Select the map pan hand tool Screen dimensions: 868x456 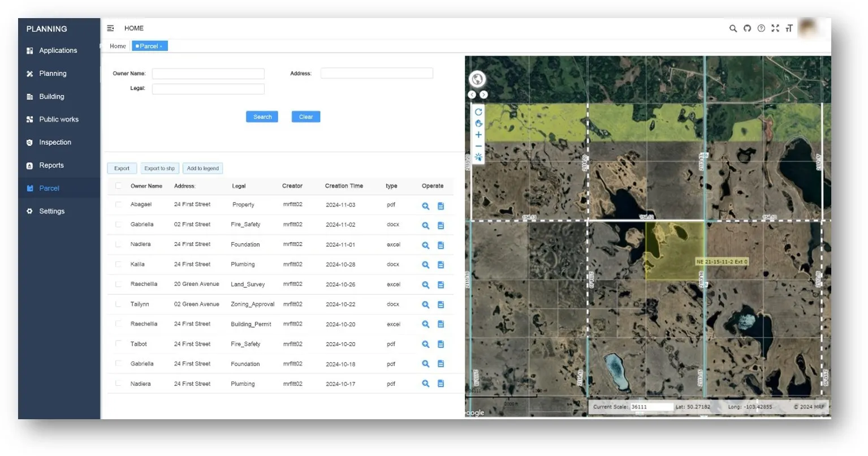[478, 123]
